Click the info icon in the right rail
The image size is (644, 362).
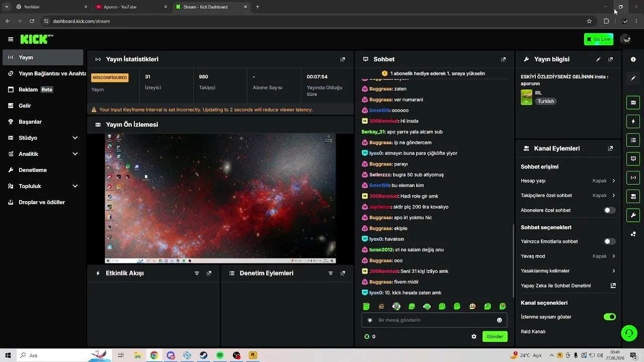(x=633, y=59)
